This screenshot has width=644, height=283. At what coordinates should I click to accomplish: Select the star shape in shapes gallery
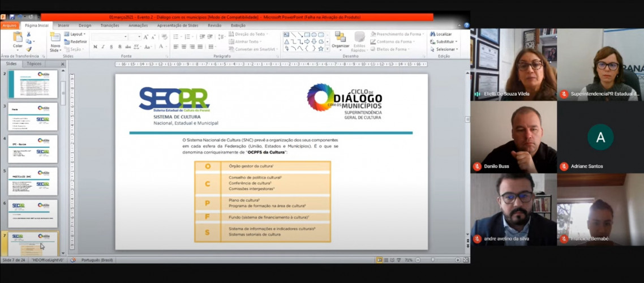(x=321, y=49)
